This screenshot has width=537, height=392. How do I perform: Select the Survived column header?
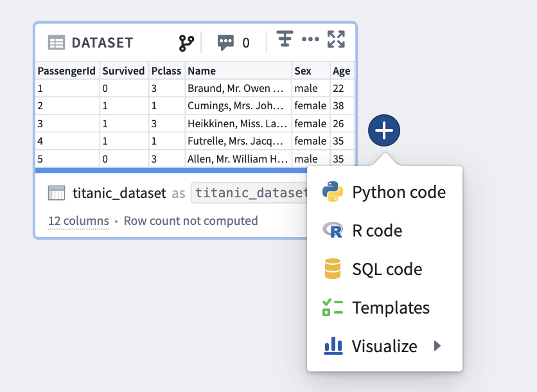[x=124, y=71]
